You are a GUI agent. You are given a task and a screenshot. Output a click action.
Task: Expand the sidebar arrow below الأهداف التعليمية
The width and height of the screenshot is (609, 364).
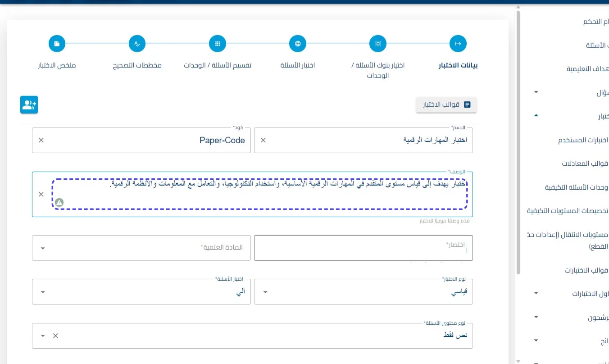pos(536,92)
